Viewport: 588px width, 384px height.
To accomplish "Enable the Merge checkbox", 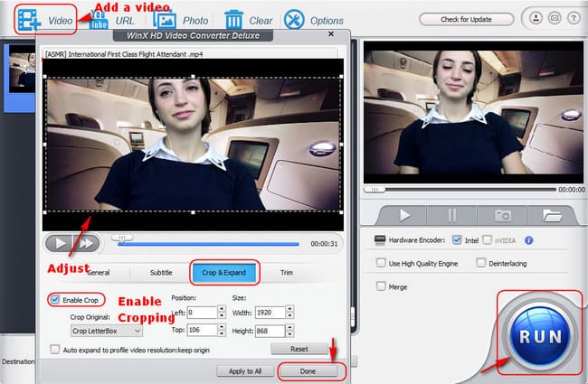I will pos(381,286).
